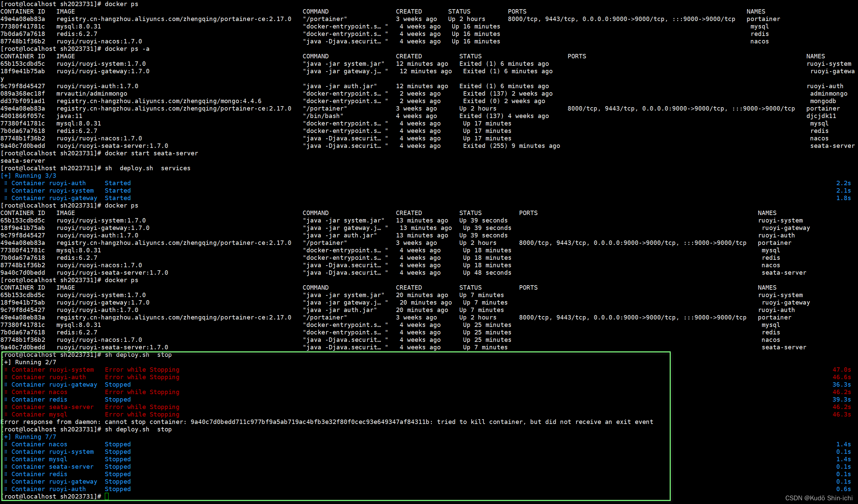Click the 'Up 39 seconds' status of ruoyi-system
The image size is (858, 504).
coord(483,220)
